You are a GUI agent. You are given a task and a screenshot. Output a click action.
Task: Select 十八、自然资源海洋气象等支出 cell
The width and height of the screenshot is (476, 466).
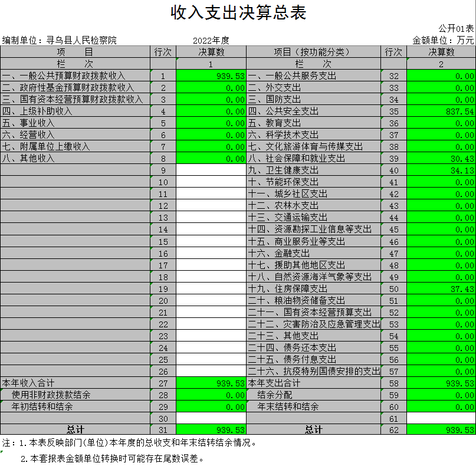click(314, 277)
